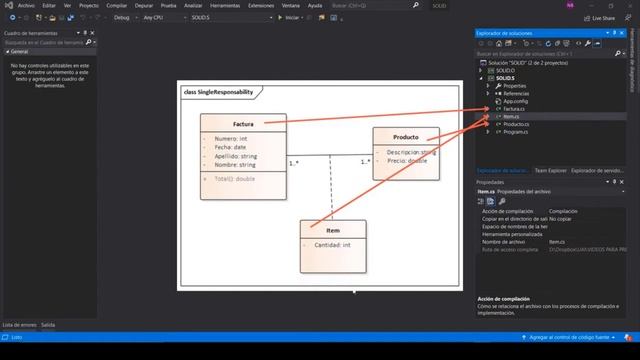This screenshot has height=360, width=640.
Task: Click search magnifier in Cuadro de herramientas
Action: point(89,42)
